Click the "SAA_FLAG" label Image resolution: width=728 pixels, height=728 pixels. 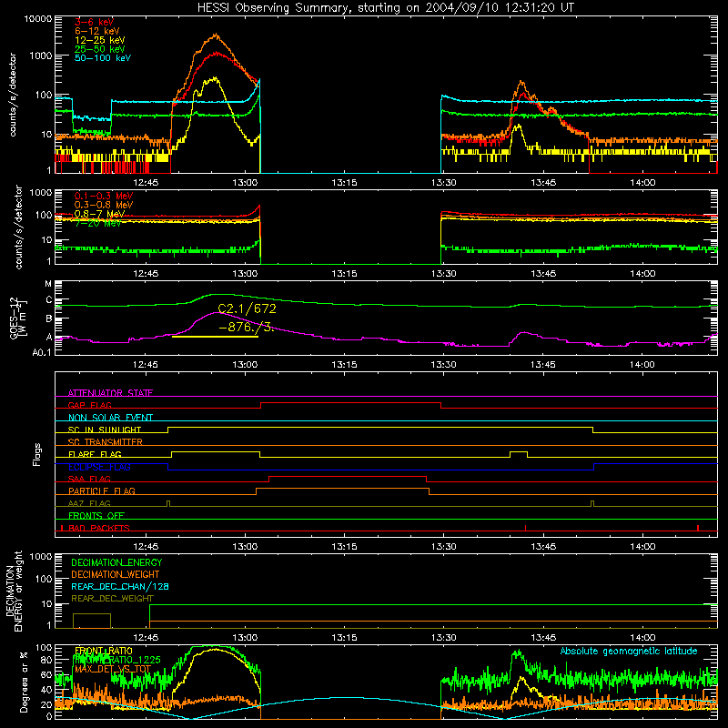click(89, 479)
